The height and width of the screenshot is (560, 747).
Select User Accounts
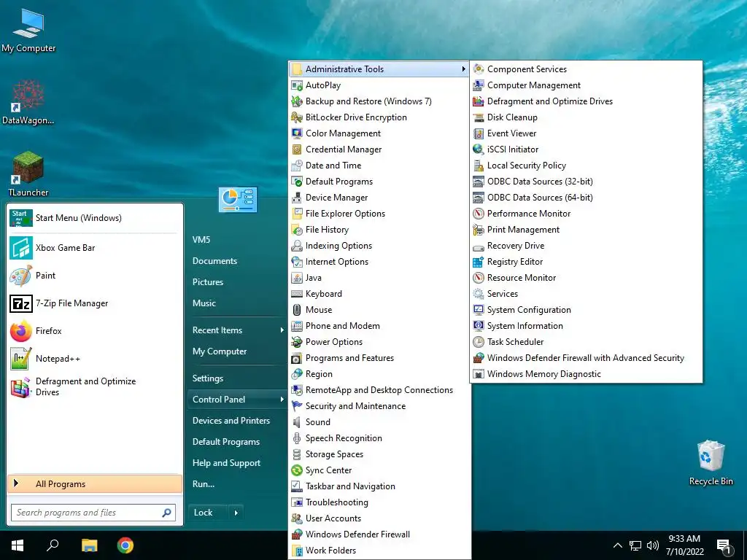[333, 518]
